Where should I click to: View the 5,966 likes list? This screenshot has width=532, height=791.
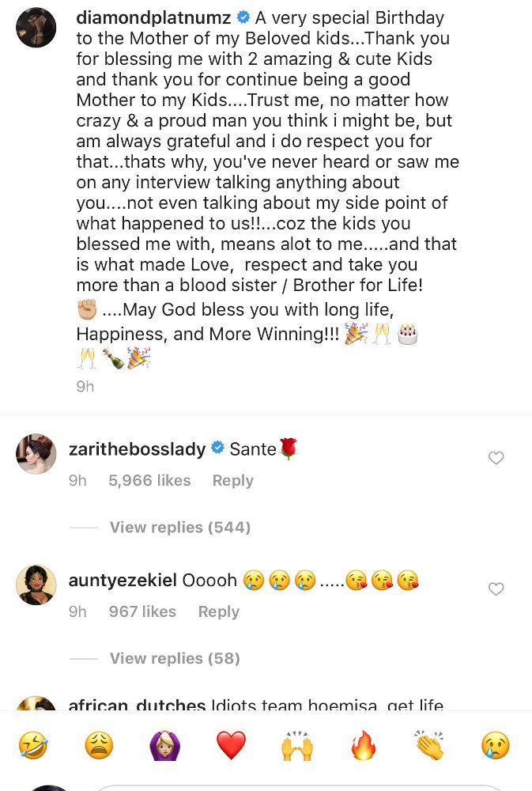[x=149, y=480]
